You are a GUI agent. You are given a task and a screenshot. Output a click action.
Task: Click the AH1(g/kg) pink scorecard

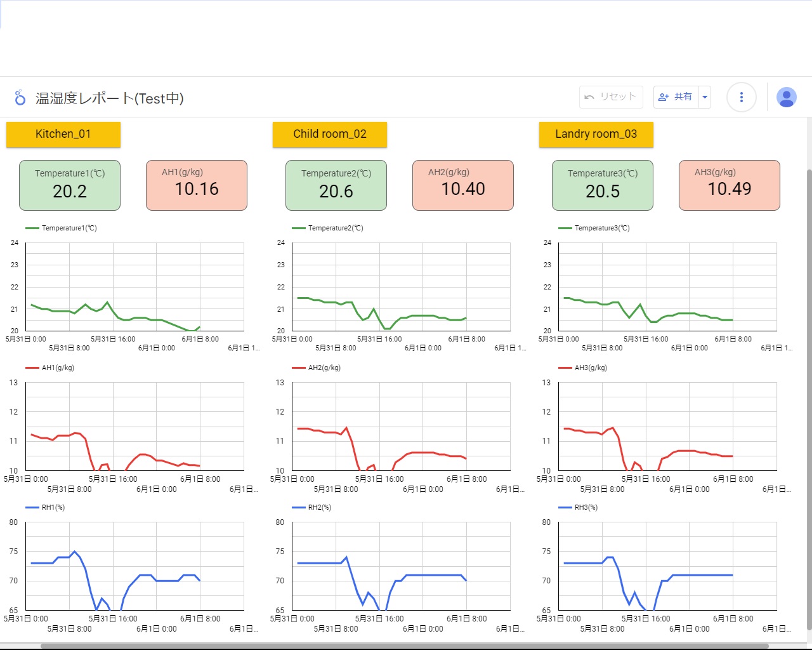[x=197, y=185]
